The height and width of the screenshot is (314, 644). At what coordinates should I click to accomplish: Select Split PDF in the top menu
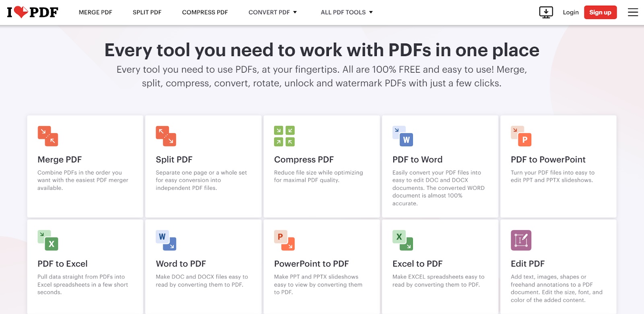pyautogui.click(x=147, y=12)
